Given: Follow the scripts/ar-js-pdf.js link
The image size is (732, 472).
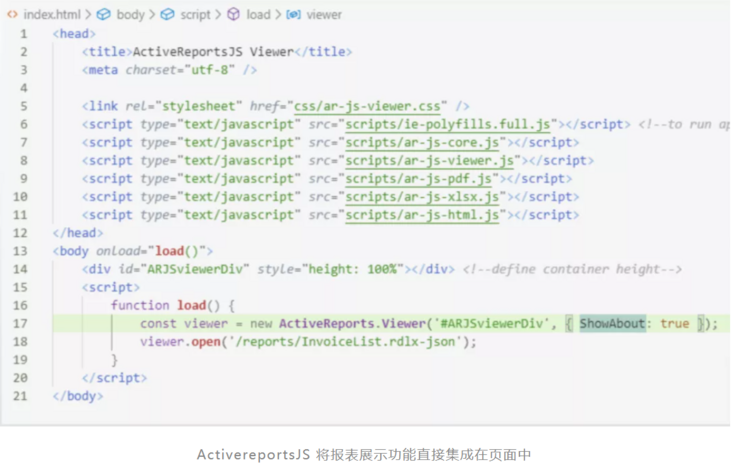Looking at the screenshot, I should point(418,179).
